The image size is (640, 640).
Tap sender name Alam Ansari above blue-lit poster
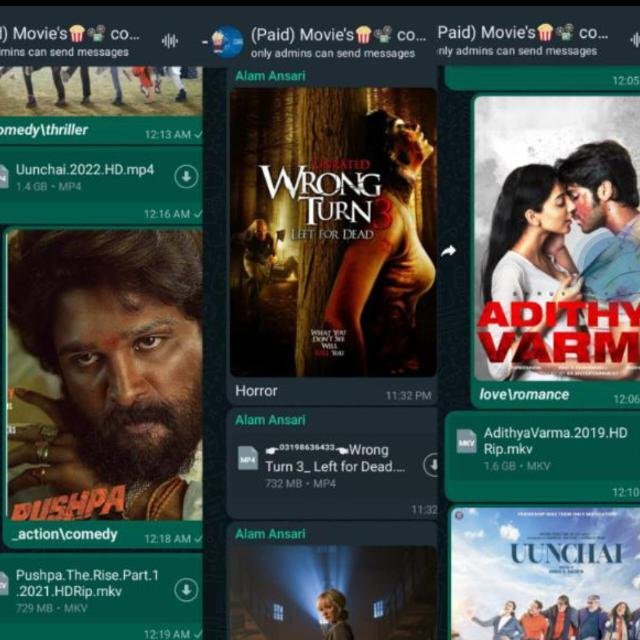point(270,534)
